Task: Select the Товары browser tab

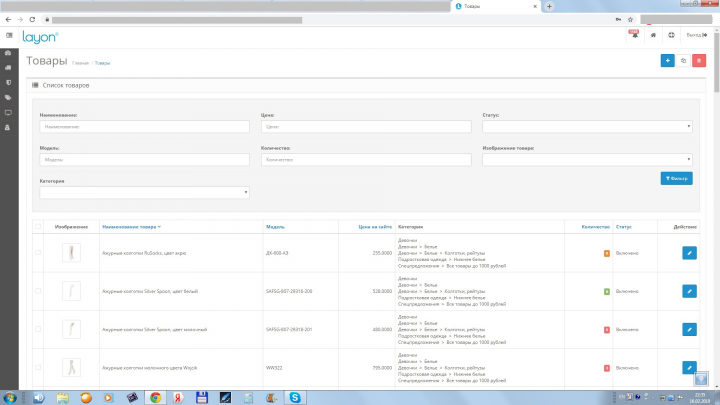Action: pos(496,6)
